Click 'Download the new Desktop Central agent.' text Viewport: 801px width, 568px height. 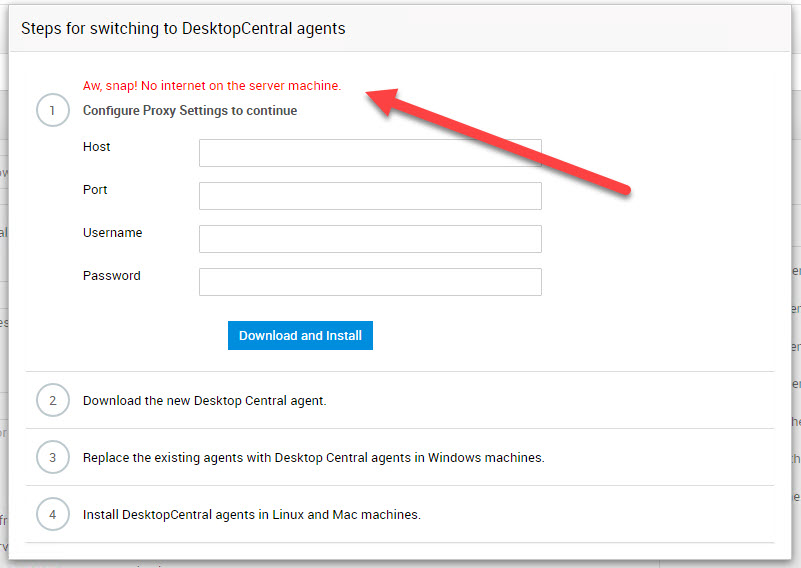pyautogui.click(x=204, y=400)
